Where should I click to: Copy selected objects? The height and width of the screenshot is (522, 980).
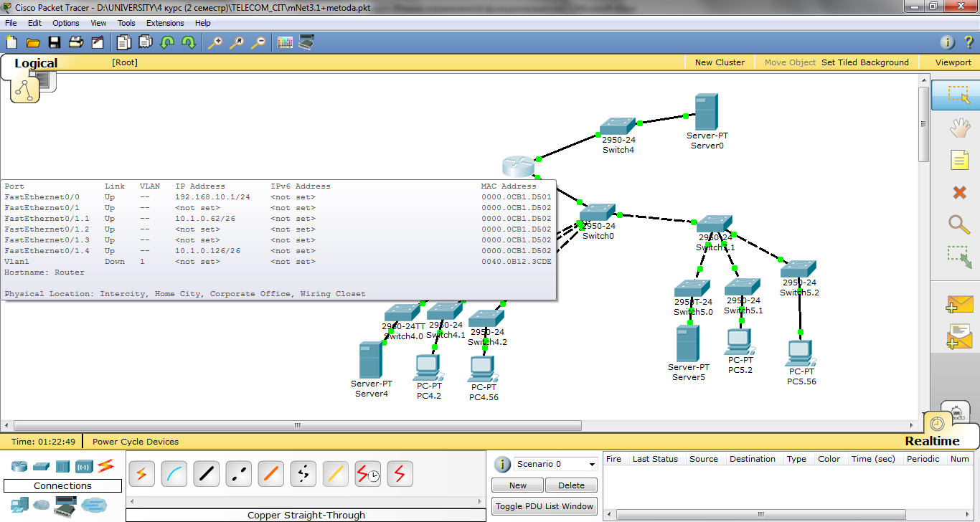pos(124,42)
